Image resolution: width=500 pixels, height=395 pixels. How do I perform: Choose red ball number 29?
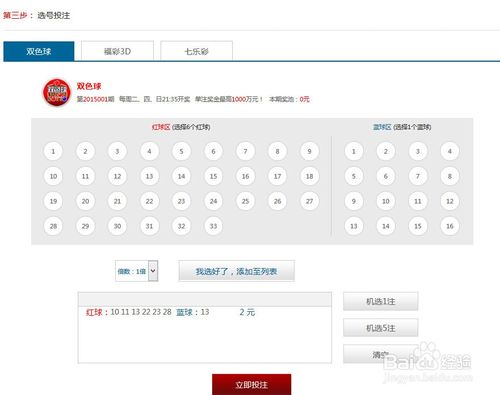click(x=85, y=226)
